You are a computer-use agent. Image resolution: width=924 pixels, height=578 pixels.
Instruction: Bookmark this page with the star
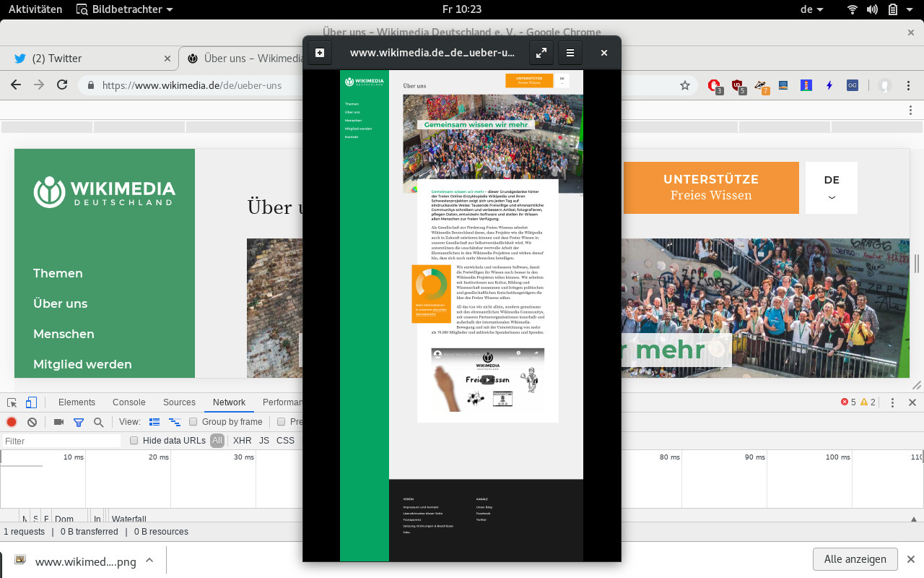[x=684, y=85]
